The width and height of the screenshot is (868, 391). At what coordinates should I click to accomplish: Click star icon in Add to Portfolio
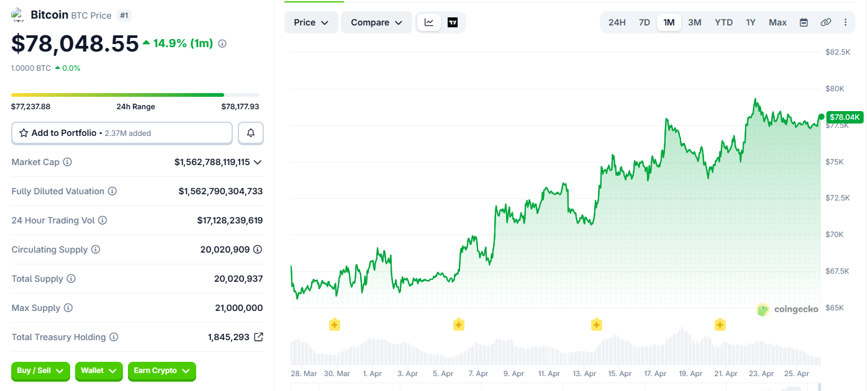pyautogui.click(x=24, y=133)
